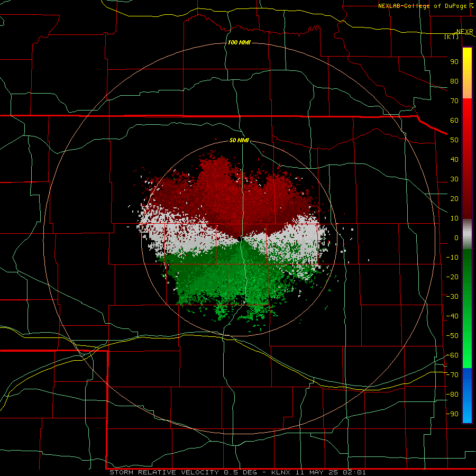Click the -50 value on the velocity scale
Screen dimensions: 476x476
click(452, 335)
